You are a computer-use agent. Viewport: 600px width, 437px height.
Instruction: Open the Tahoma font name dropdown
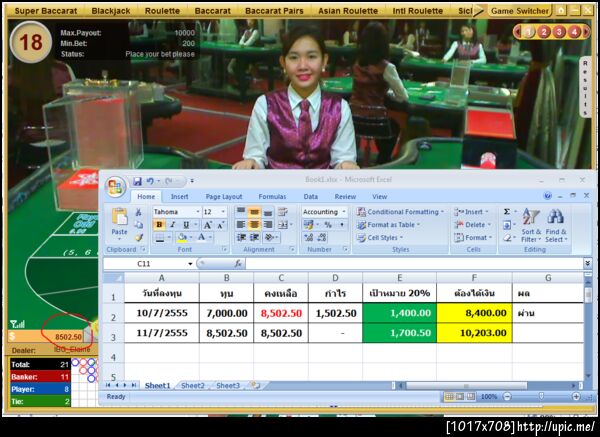tap(198, 212)
